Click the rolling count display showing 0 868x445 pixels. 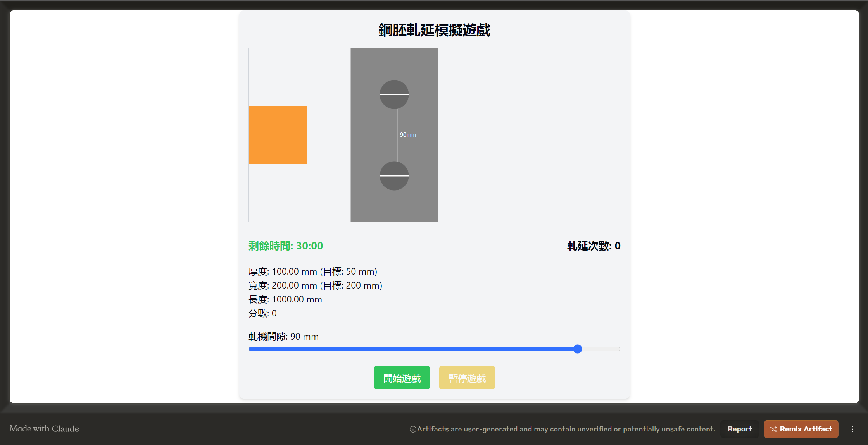tap(593, 246)
